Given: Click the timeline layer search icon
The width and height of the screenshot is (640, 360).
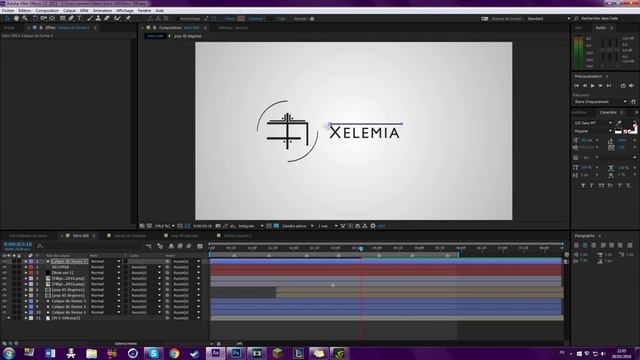Looking at the screenshot, I should click(40, 246).
